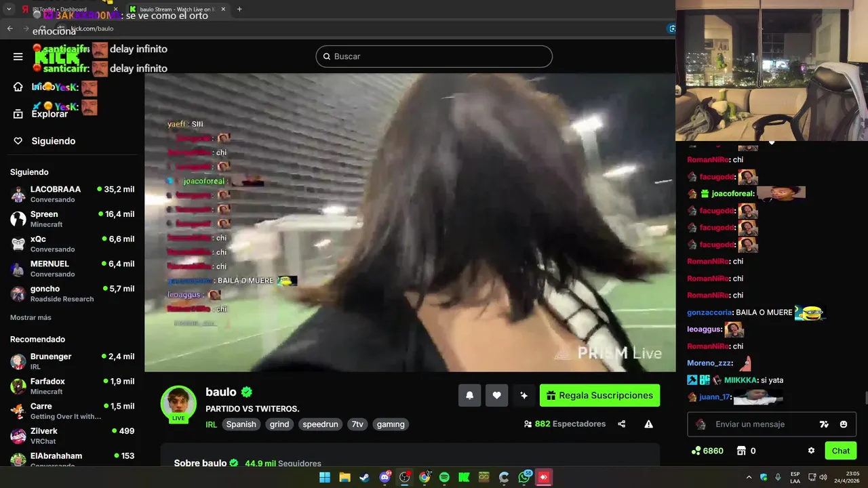
Task: Click the MIIKKKA username in chat
Action: [740, 380]
